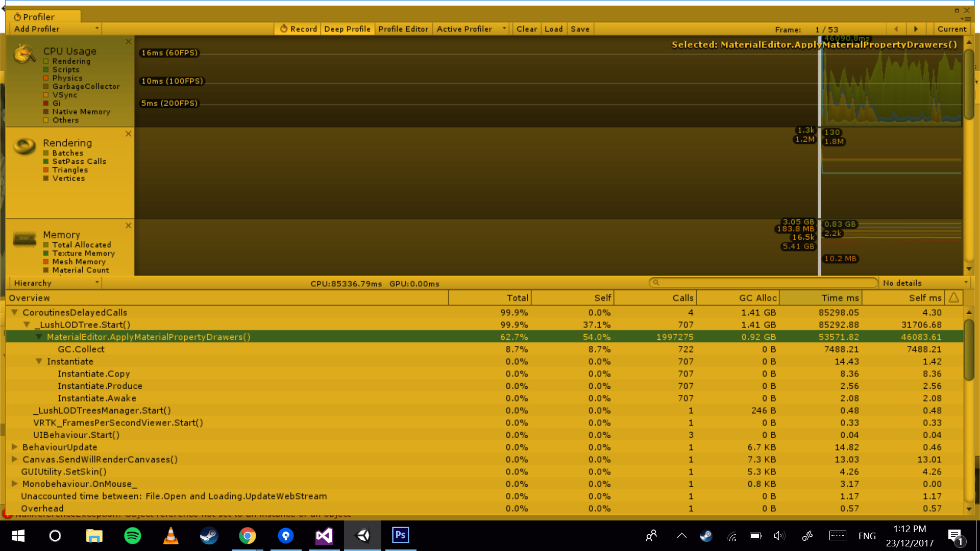980x551 pixels.
Task: Close the CPU Usage profiler module
Action: pyautogui.click(x=129, y=42)
